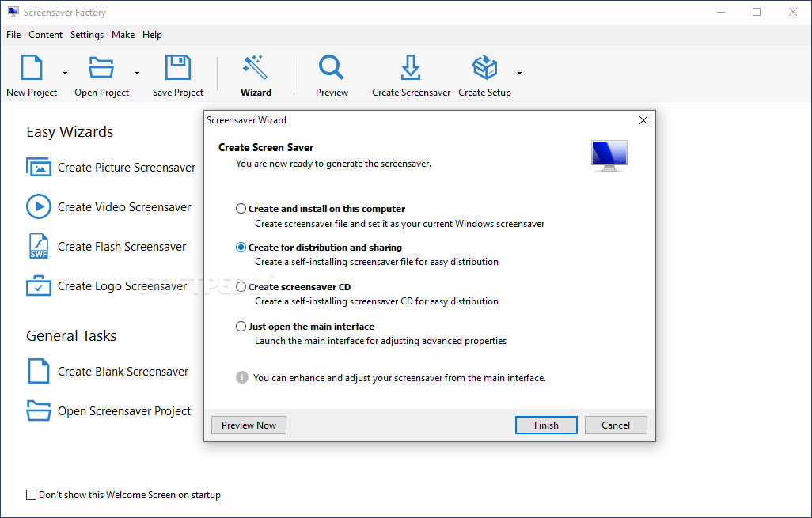
Task: Click the Create Setup box icon
Action: [x=484, y=67]
